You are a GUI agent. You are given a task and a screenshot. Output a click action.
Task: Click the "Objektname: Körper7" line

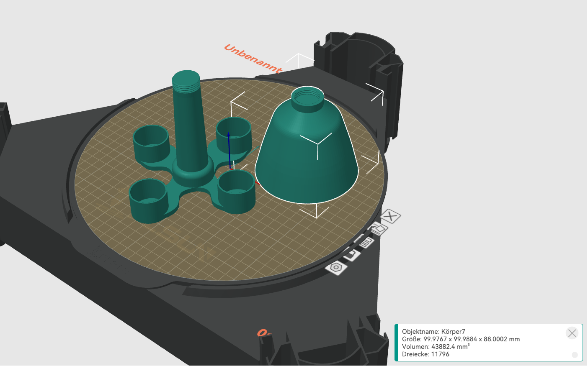[433, 332]
